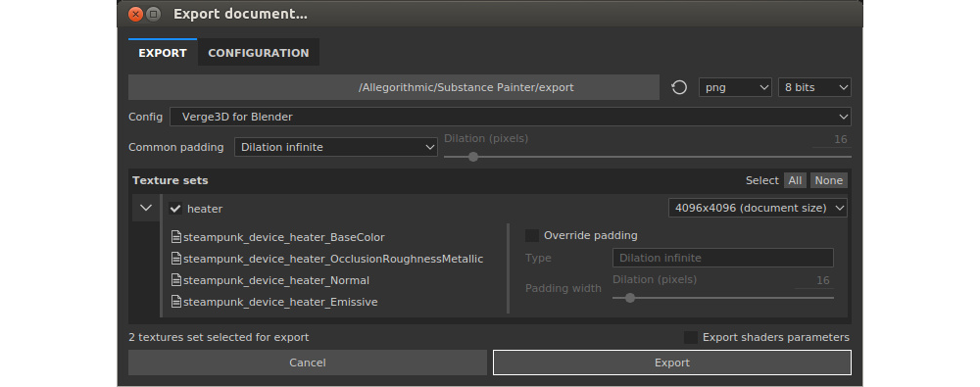Open the Common padding dropdown
Viewport: 980px width, 387px height.
[x=335, y=148]
